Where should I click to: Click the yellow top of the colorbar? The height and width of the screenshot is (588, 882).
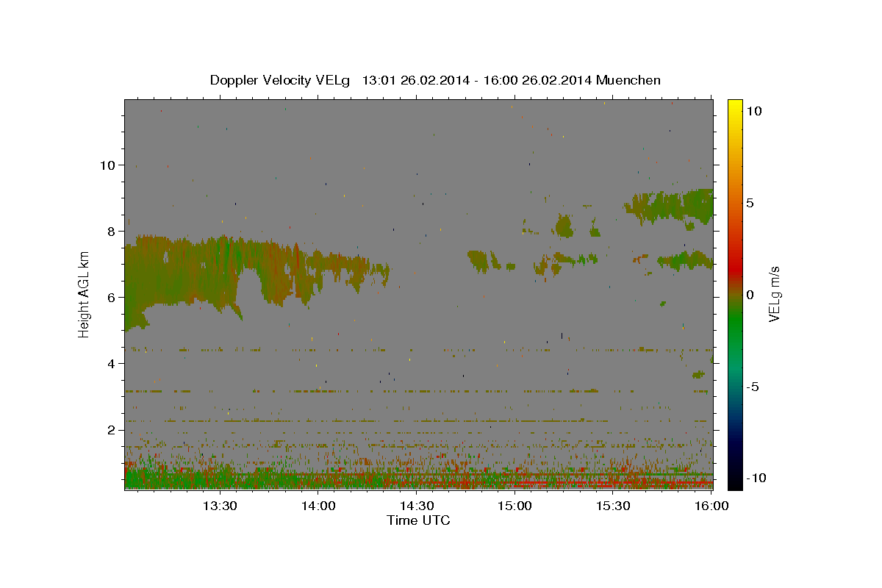click(x=734, y=107)
